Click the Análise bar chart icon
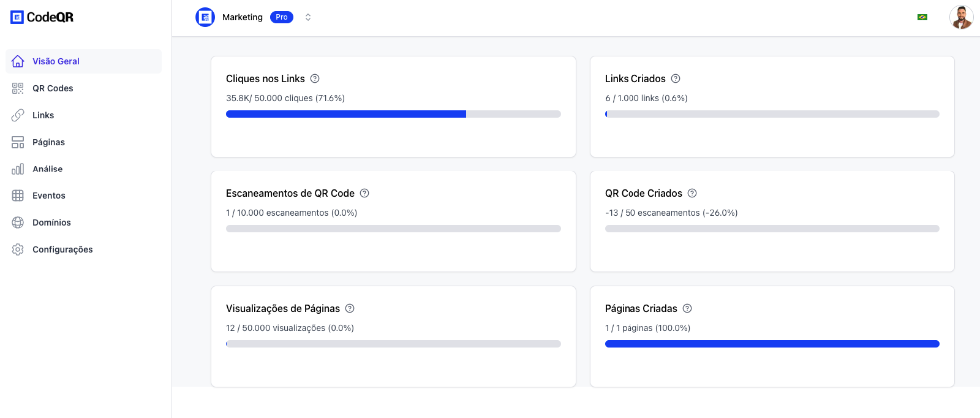The image size is (980, 418). click(x=18, y=169)
